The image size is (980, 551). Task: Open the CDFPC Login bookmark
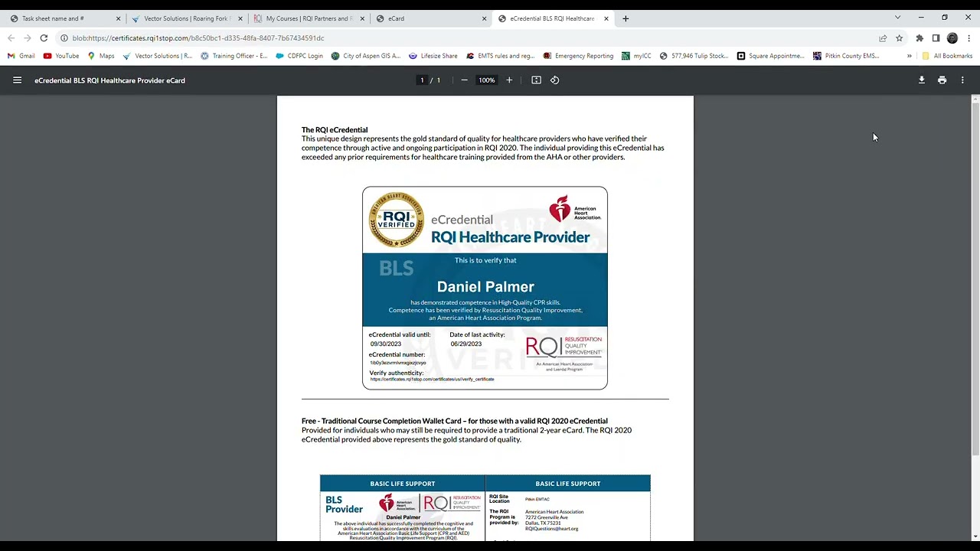[299, 56]
